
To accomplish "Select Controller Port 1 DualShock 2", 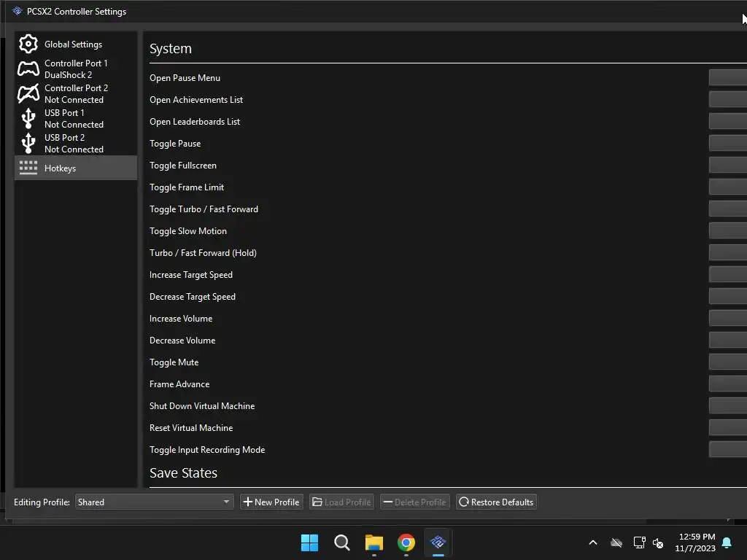I will click(x=76, y=69).
